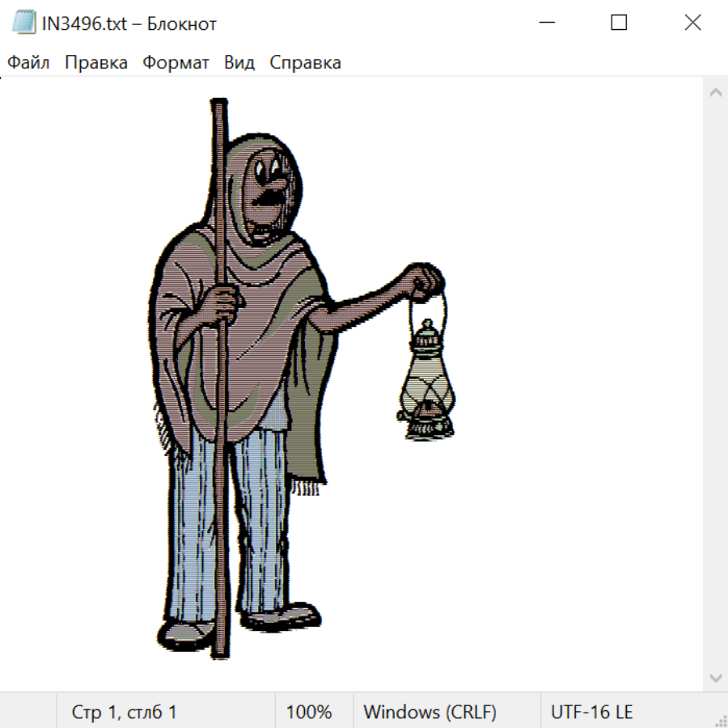Open the Правка menu
The height and width of the screenshot is (728, 728).
pos(96,63)
